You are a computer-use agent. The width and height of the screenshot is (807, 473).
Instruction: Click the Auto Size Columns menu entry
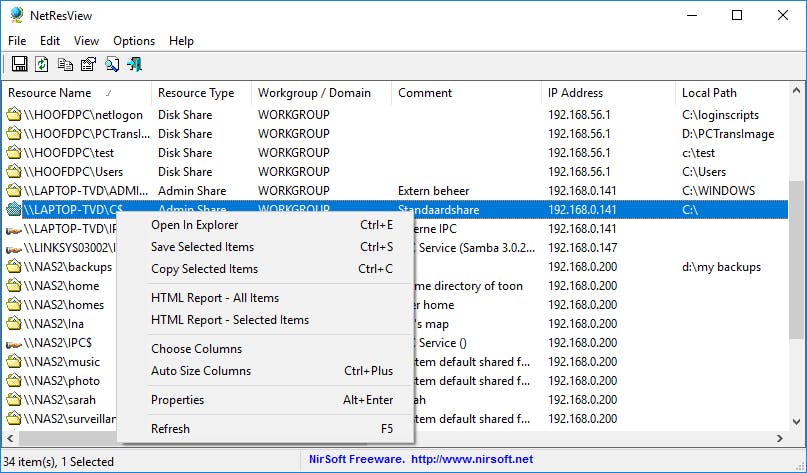pos(201,371)
